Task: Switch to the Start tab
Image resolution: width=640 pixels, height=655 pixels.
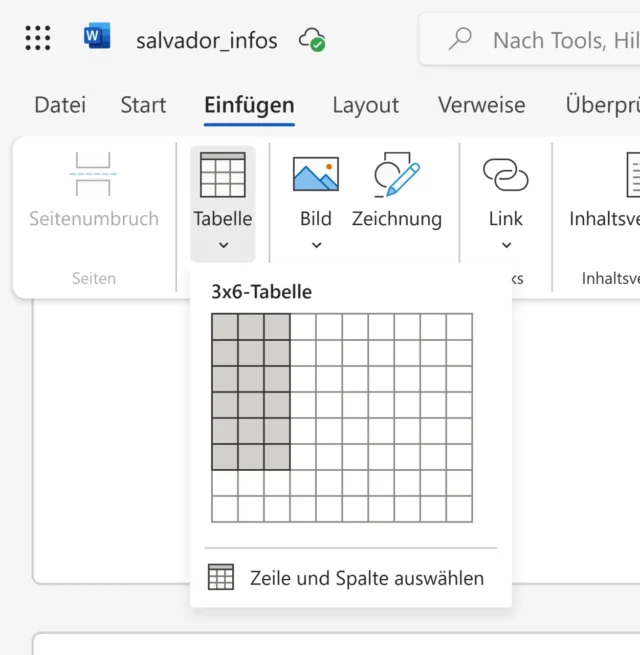Action: (x=143, y=105)
